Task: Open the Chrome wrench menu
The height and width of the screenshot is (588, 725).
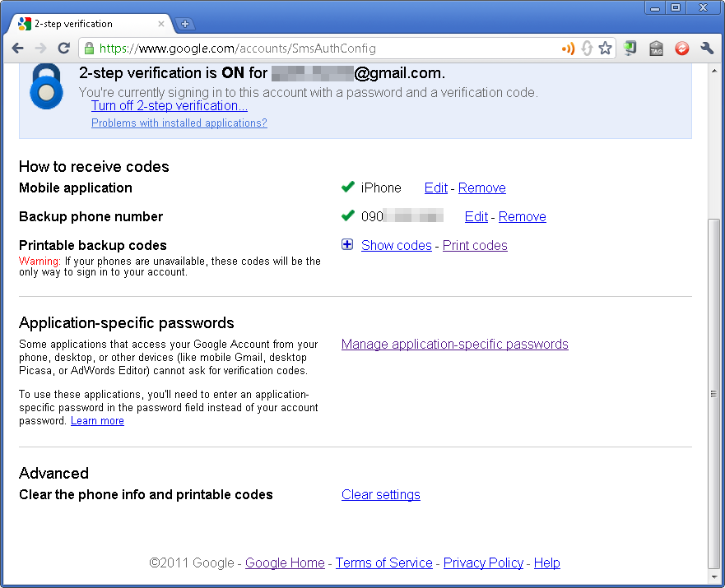Action: click(707, 48)
